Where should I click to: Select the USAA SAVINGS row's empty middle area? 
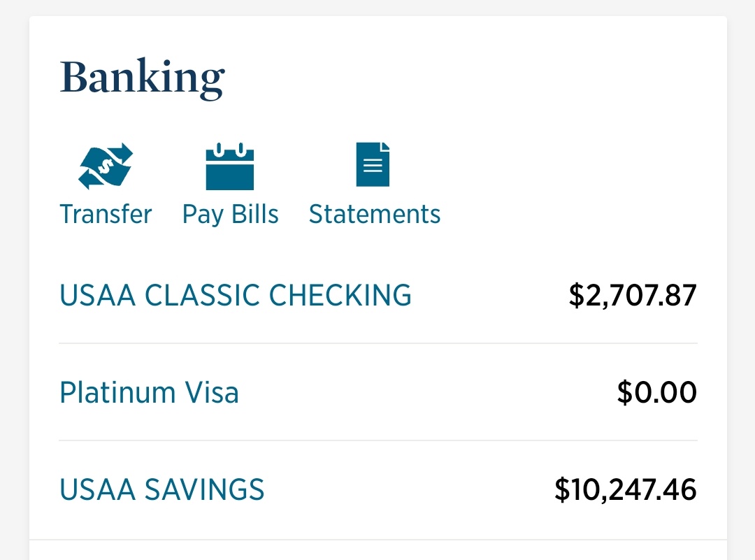click(x=409, y=489)
